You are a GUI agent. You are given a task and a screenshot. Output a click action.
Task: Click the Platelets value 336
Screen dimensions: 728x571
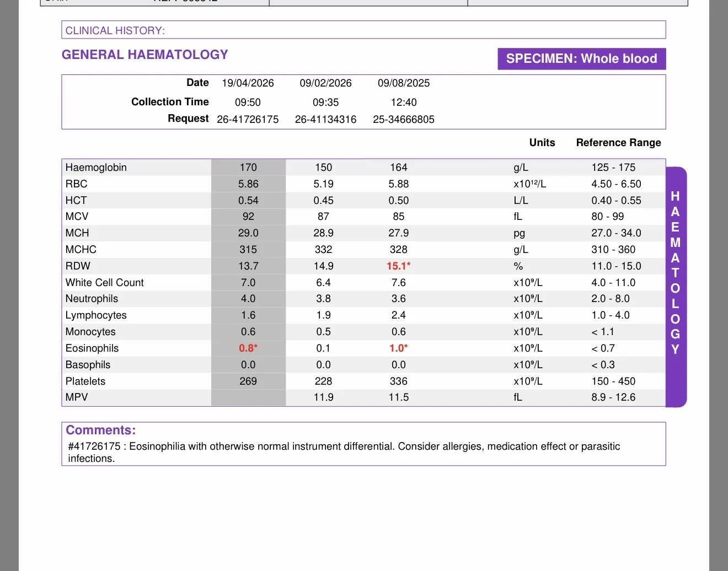[399, 381]
